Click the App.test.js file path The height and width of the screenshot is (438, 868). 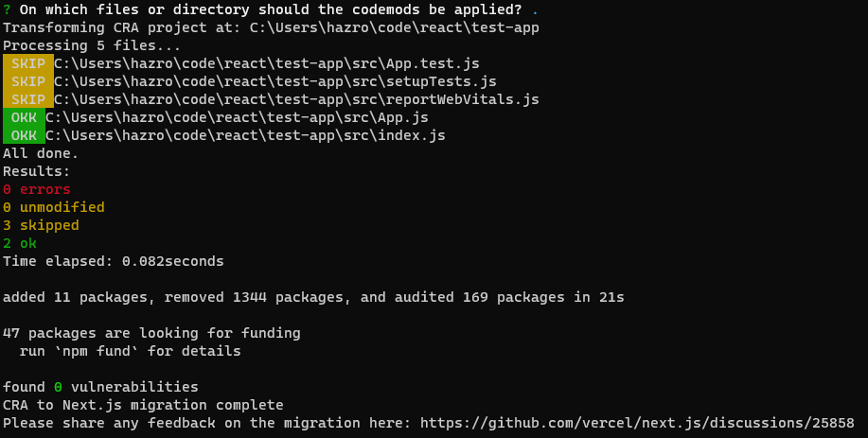pyautogui.click(x=267, y=63)
